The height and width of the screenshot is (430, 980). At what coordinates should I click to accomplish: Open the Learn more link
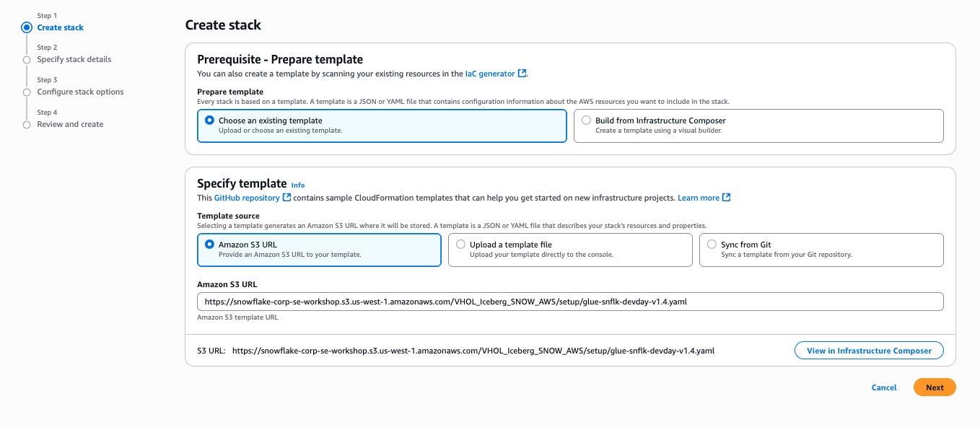pyautogui.click(x=699, y=198)
